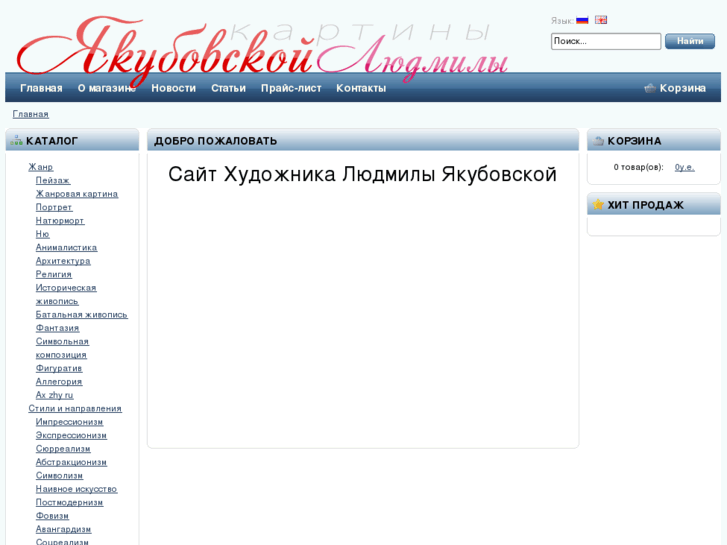Click the Сайт Художника Людмилы Якубовской heading
Image resolution: width=727 pixels, height=545 pixels.
(x=362, y=175)
